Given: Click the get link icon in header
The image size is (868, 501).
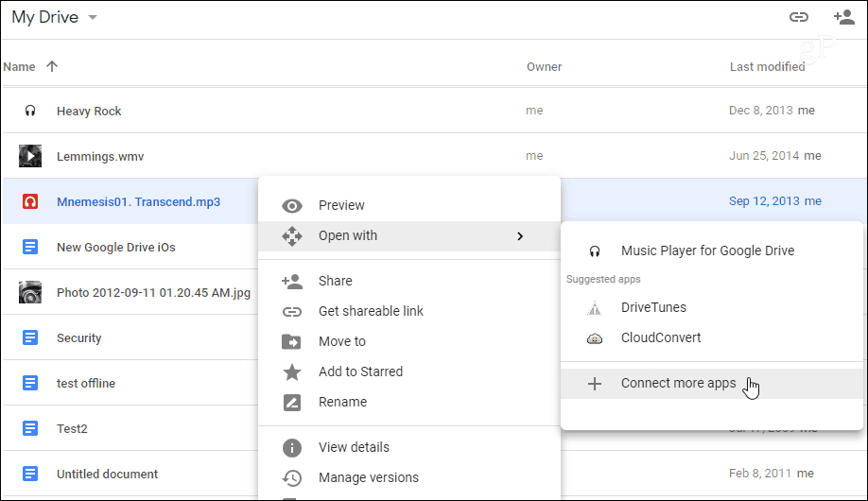Looking at the screenshot, I should pyautogui.click(x=798, y=17).
